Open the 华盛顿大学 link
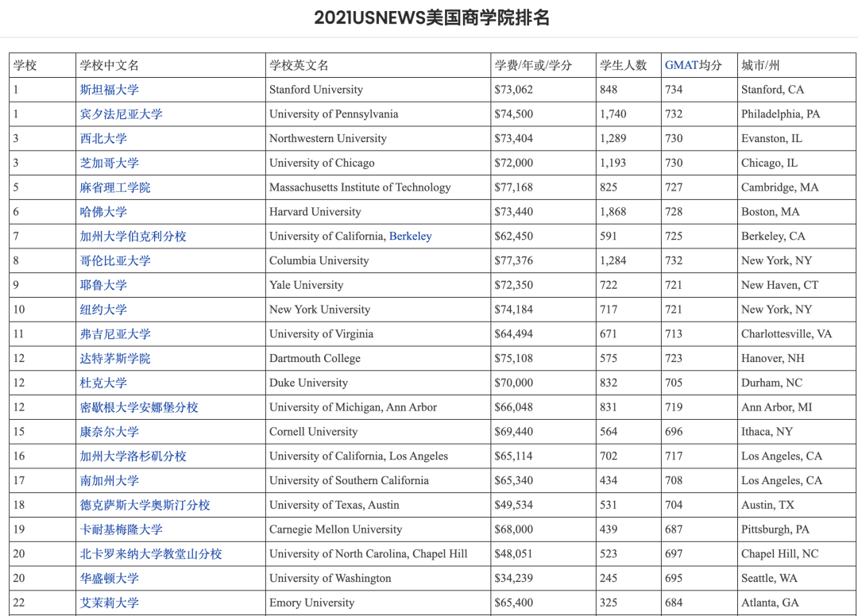The image size is (858, 616). (x=109, y=578)
